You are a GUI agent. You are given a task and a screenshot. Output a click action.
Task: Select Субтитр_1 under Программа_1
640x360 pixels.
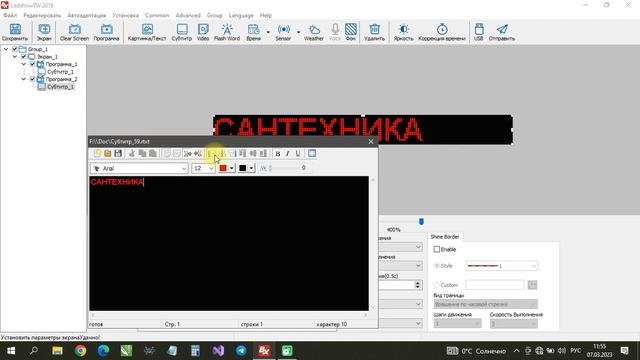(60, 71)
